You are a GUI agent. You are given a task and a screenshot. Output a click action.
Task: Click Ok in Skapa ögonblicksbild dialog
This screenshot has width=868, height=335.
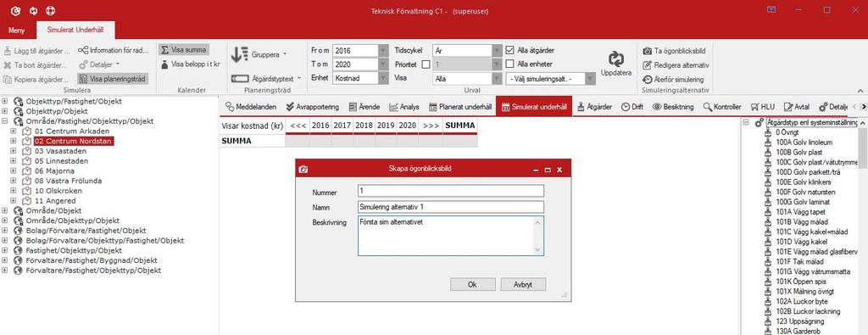point(473,285)
